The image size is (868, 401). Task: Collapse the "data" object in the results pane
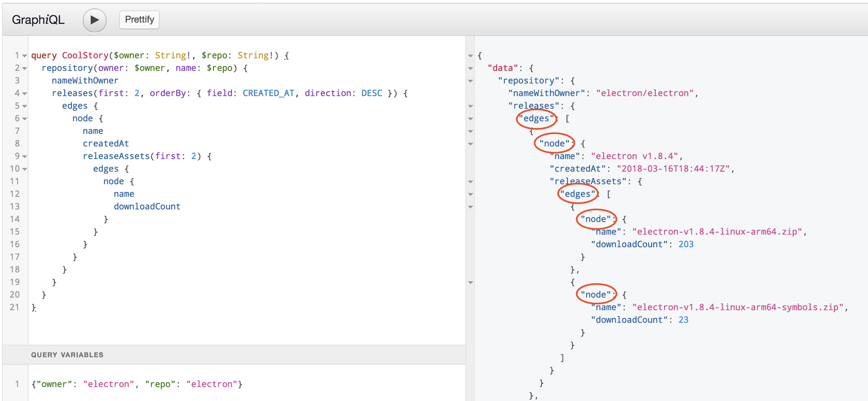click(470, 69)
